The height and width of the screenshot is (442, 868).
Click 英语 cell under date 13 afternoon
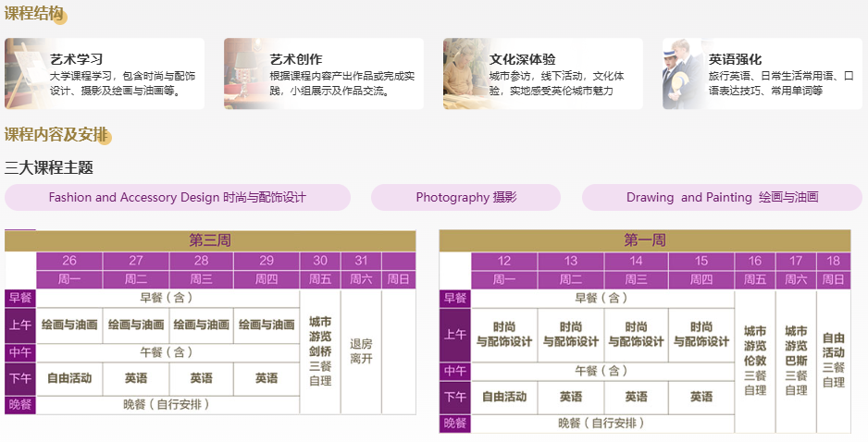571,398
